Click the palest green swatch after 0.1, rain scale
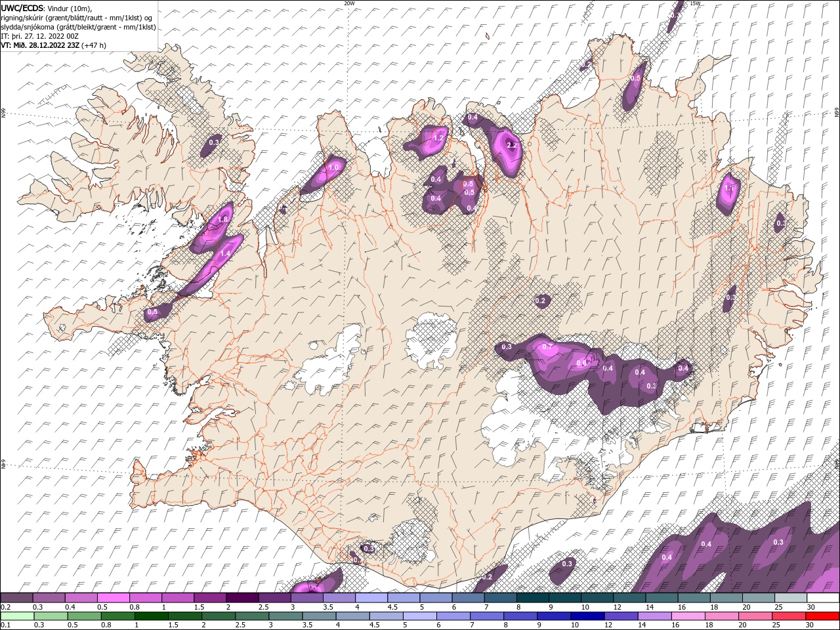 click(x=17, y=616)
